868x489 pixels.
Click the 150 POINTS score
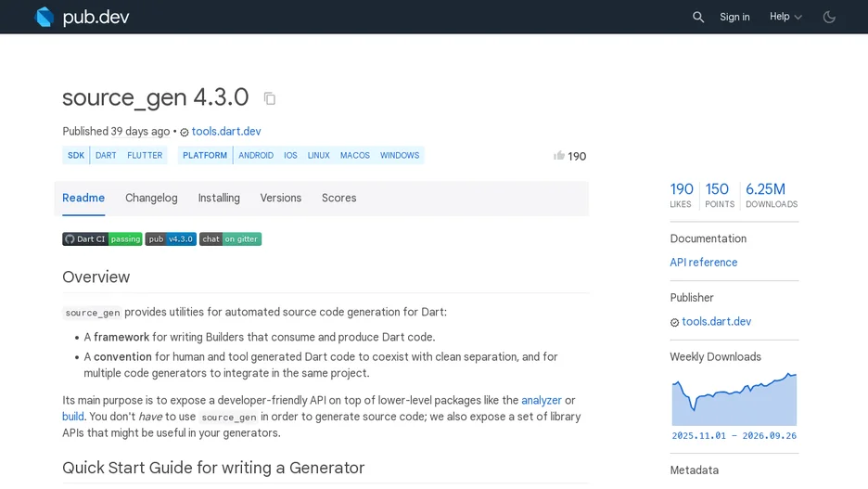tap(720, 195)
